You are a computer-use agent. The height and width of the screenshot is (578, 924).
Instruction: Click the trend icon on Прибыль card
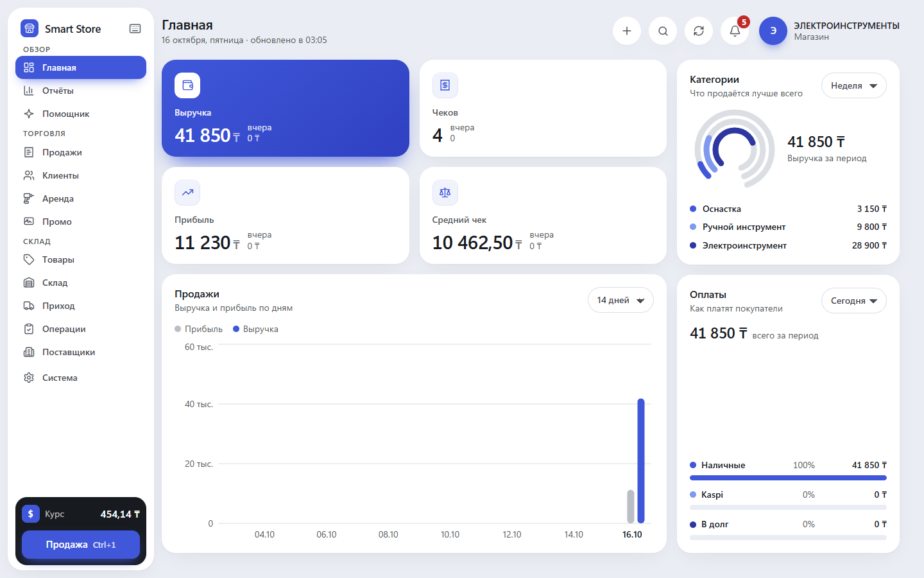click(187, 193)
